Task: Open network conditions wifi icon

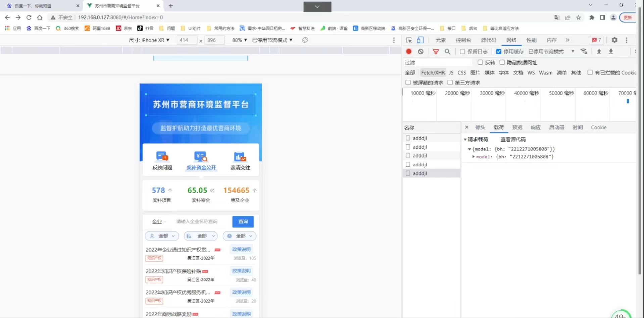Action: click(584, 51)
